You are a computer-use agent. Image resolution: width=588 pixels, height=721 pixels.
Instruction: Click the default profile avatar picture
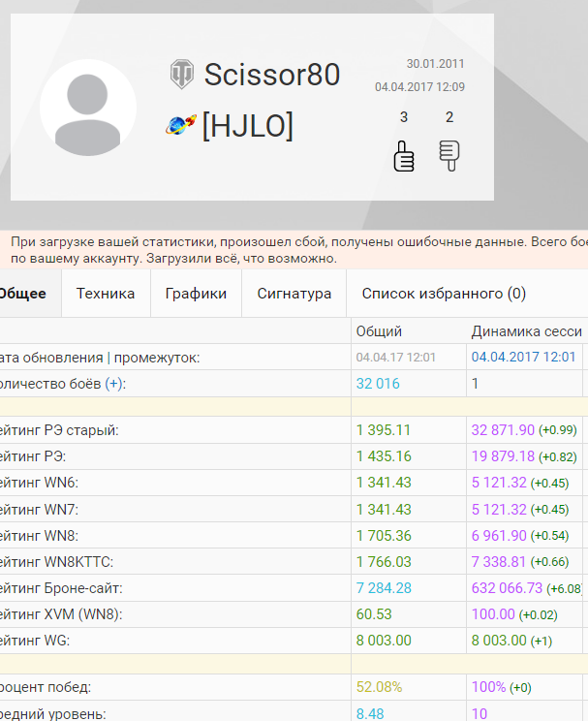88,108
